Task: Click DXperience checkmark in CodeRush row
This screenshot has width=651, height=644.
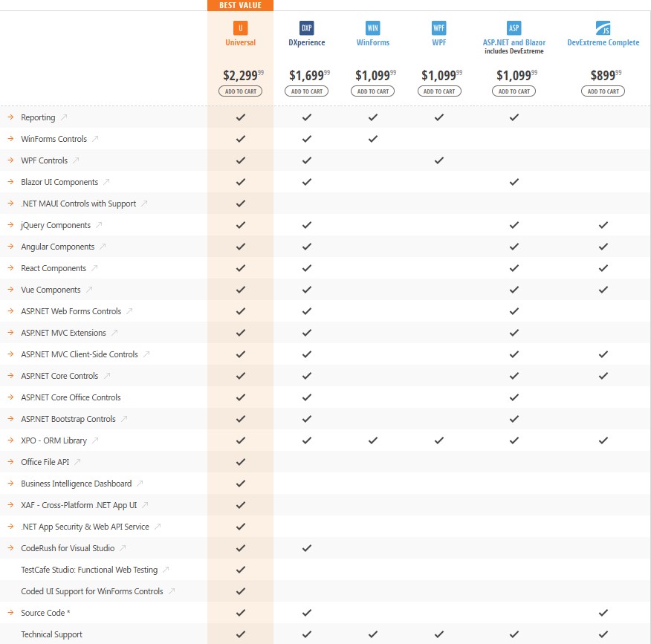Action: 307,548
